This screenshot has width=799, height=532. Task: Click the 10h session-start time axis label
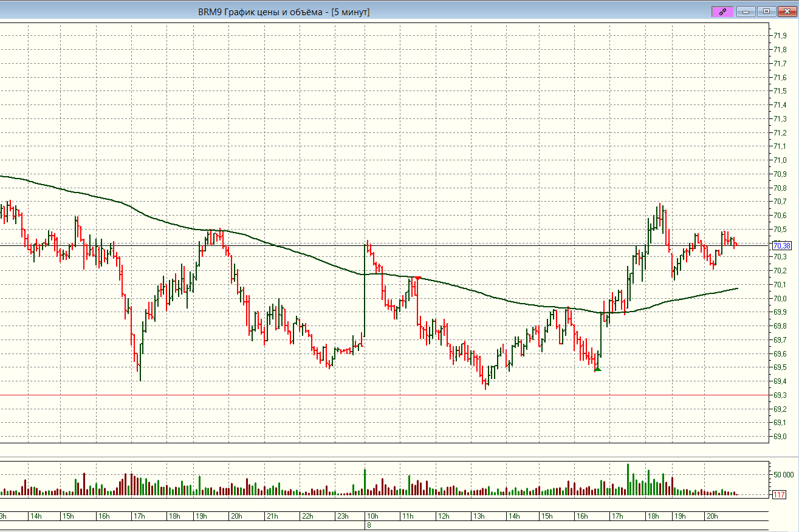pyautogui.click(x=372, y=516)
